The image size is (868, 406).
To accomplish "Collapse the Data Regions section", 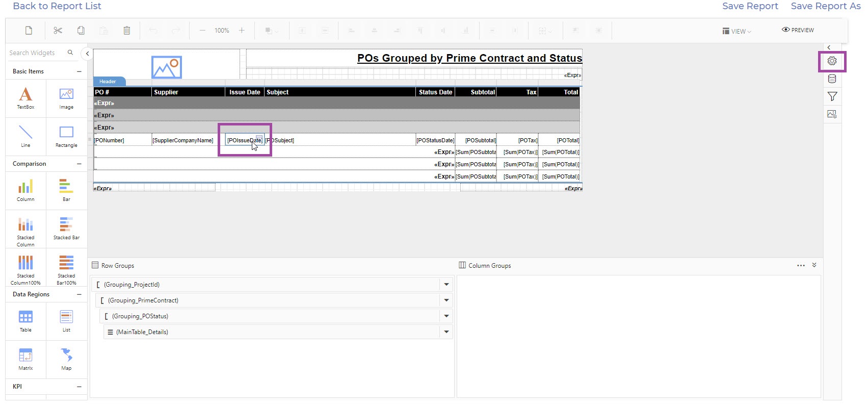I will tap(79, 294).
